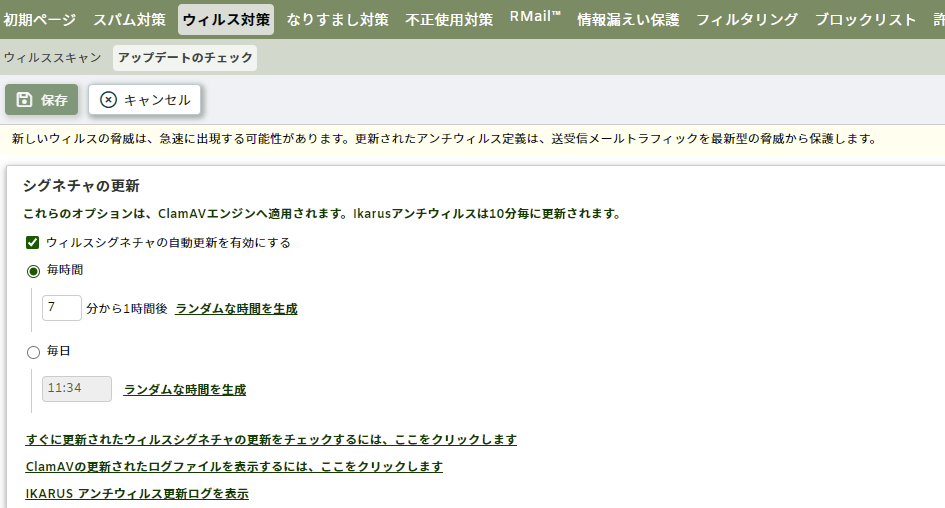Click the daily time field showing 11:34
Screen dimensions: 945x508
pos(77,389)
